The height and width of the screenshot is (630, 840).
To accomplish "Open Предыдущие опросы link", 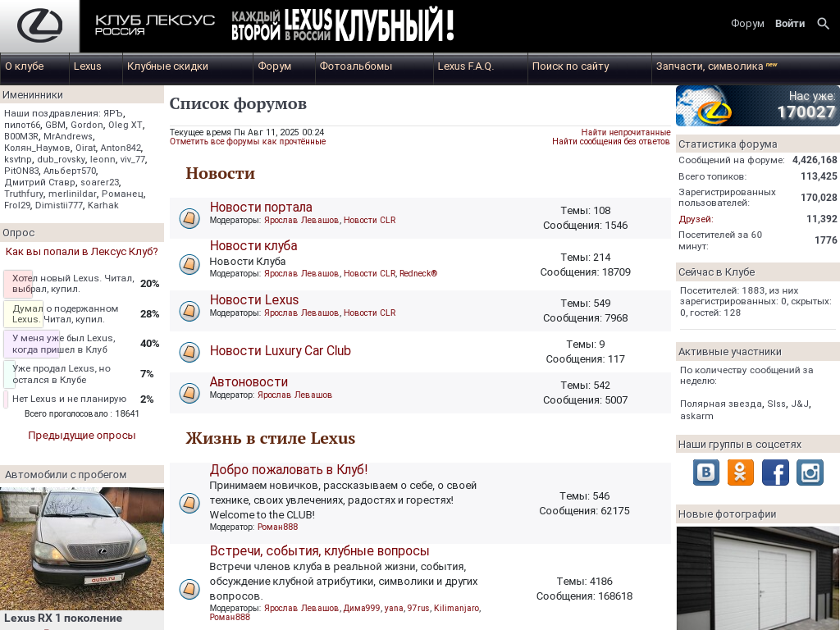I will (82, 436).
